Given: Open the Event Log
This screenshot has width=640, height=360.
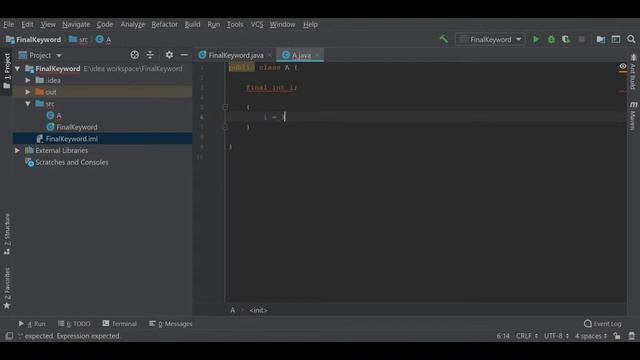Looking at the screenshot, I should pos(602,324).
